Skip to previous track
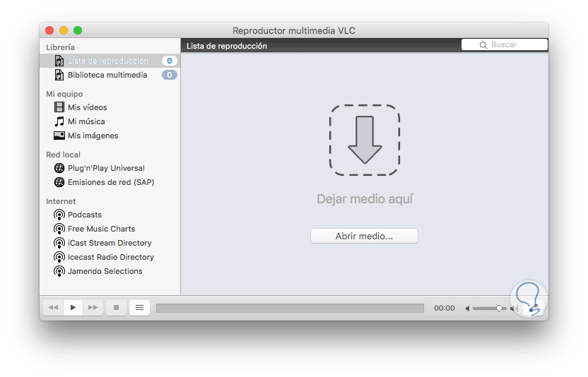Screen dimensions: 588x377 pos(53,308)
